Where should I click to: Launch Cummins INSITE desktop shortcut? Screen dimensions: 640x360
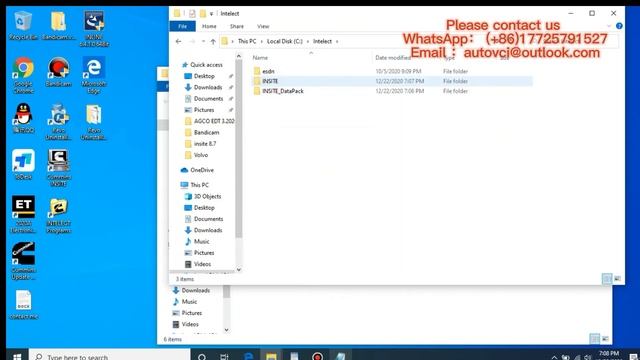tap(58, 168)
